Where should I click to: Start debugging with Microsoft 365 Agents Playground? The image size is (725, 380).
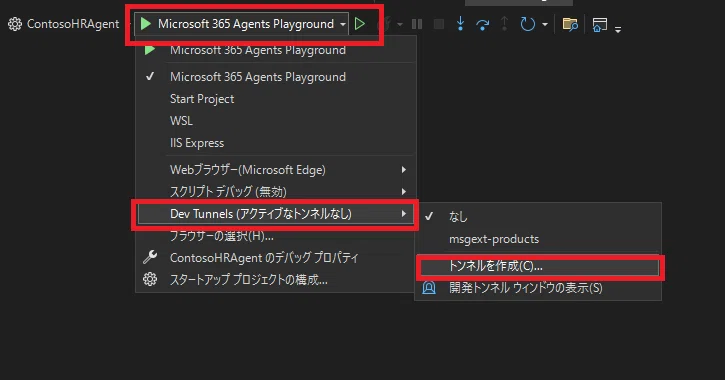pos(239,24)
